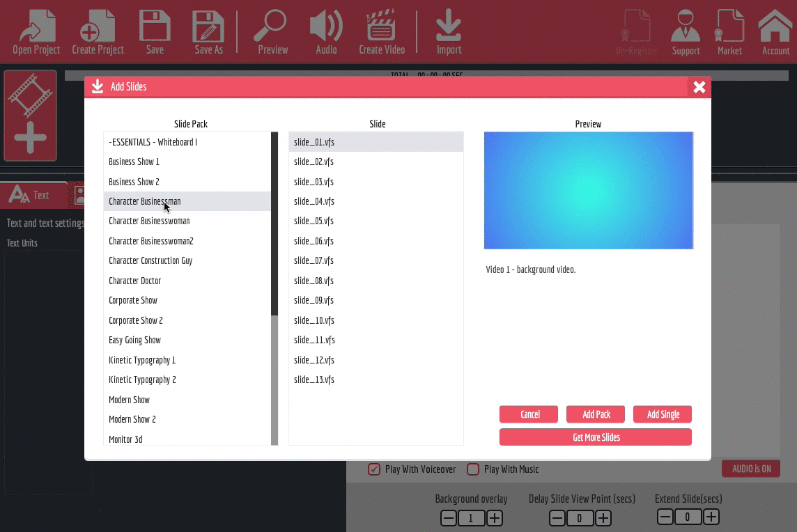Screen dimensions: 797x532
Task: Decrease the Background overlay value
Action: click(x=449, y=518)
